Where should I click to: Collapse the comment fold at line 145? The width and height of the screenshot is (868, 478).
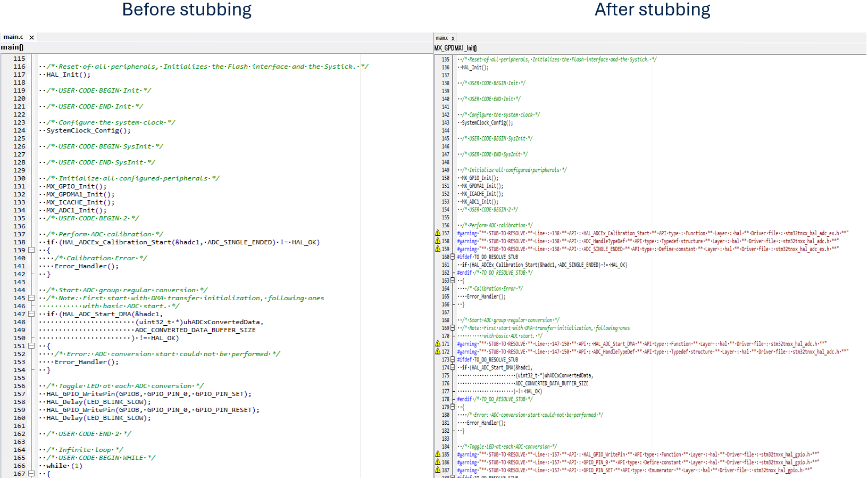[31, 298]
